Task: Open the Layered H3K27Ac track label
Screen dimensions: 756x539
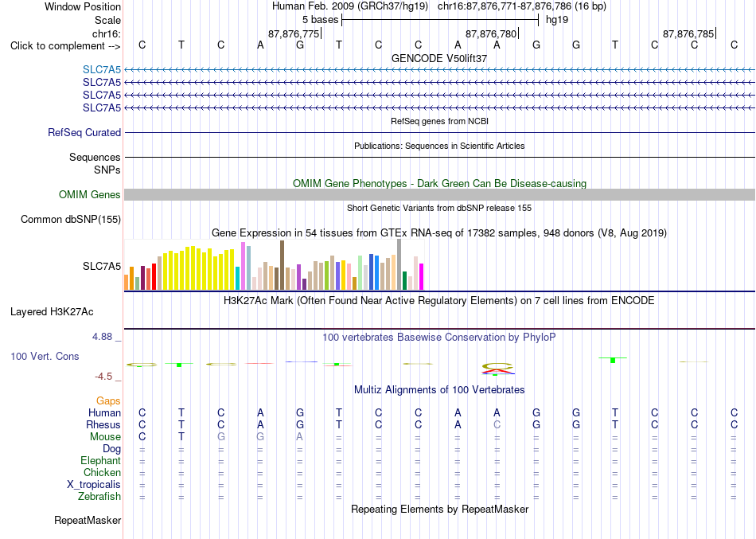Action: pos(52,312)
